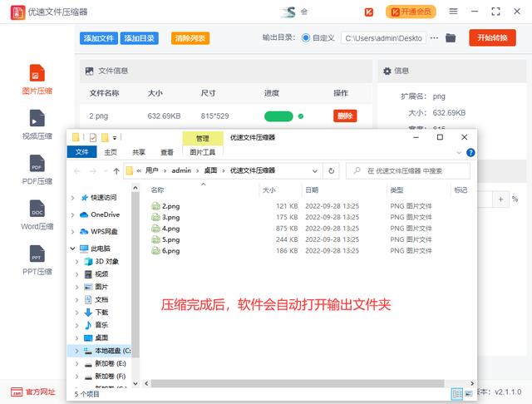The width and height of the screenshot is (532, 404).
Task: Refresh the Explorer folder view
Action: pos(331,171)
